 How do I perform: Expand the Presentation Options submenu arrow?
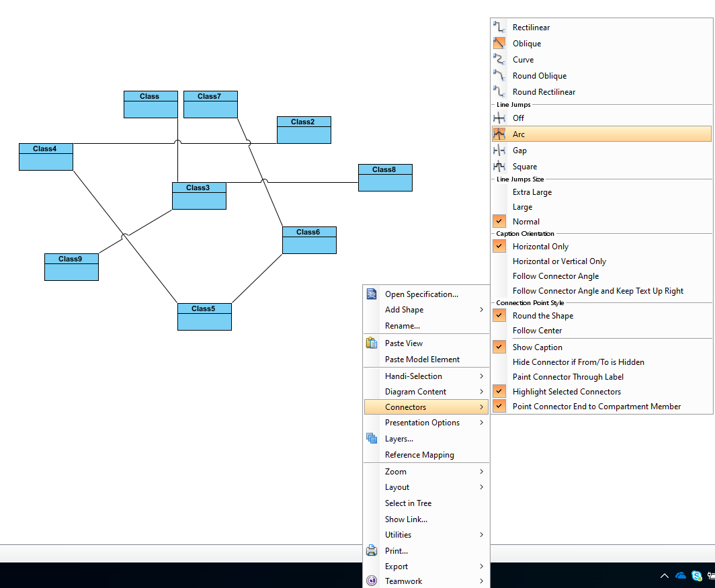pos(482,423)
